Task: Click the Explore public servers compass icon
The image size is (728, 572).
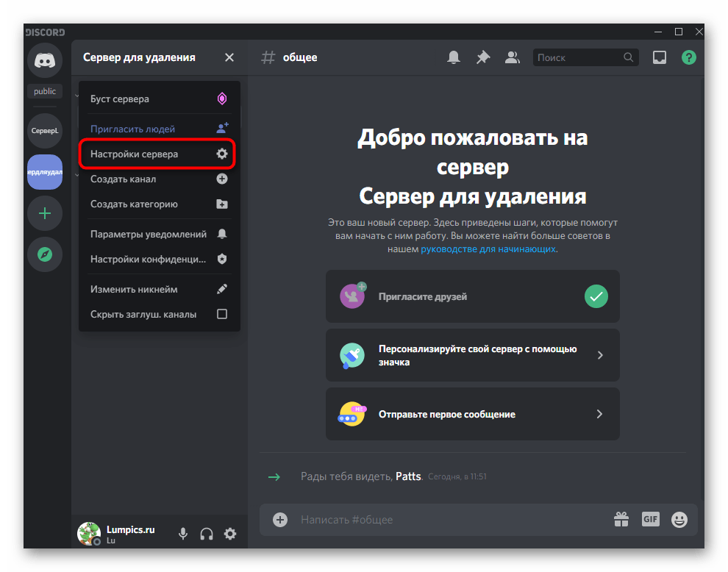Action: point(45,254)
